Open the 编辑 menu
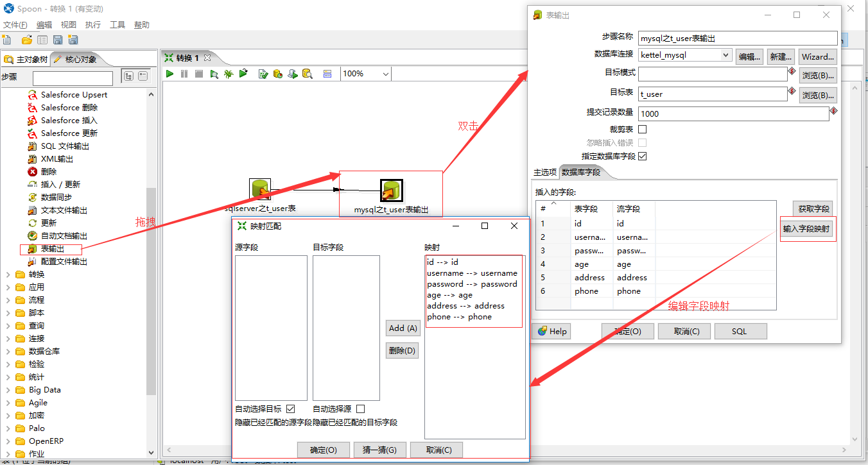This screenshot has height=465, width=868. 44,25
